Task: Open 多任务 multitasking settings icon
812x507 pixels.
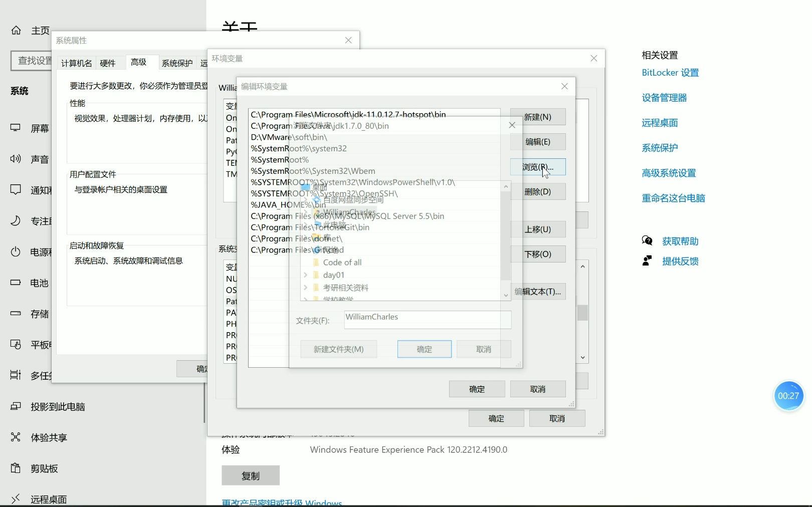Action: point(15,375)
